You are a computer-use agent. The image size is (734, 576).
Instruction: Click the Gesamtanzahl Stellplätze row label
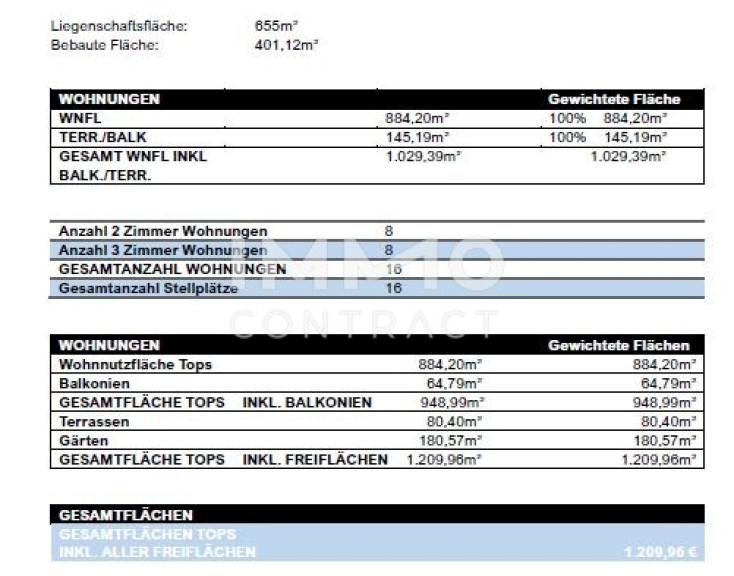coord(159,289)
